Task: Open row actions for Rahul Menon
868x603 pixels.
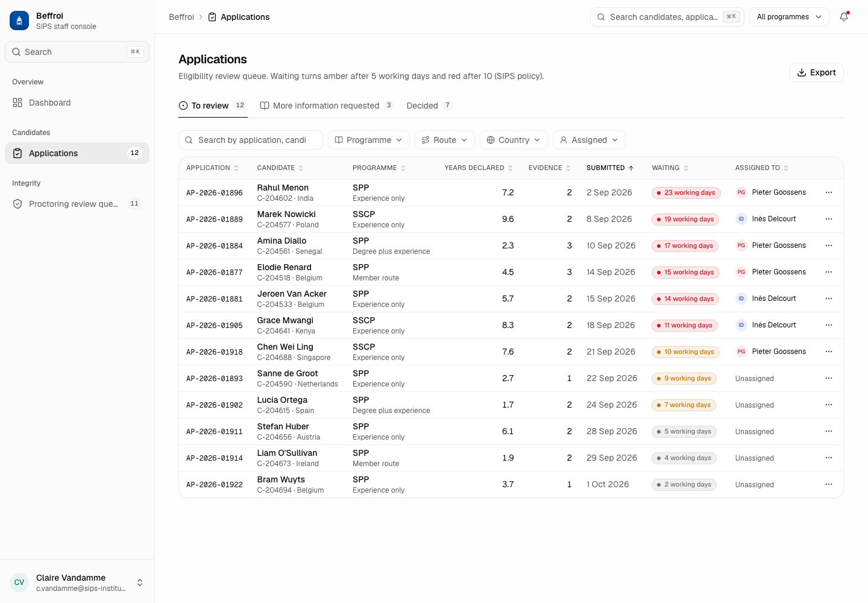Action: 829,192
